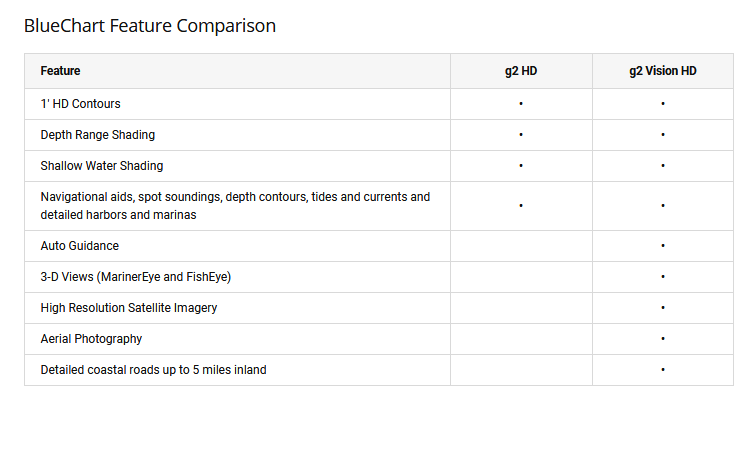Click the g2 HD column header
748x474 pixels.
521,71
